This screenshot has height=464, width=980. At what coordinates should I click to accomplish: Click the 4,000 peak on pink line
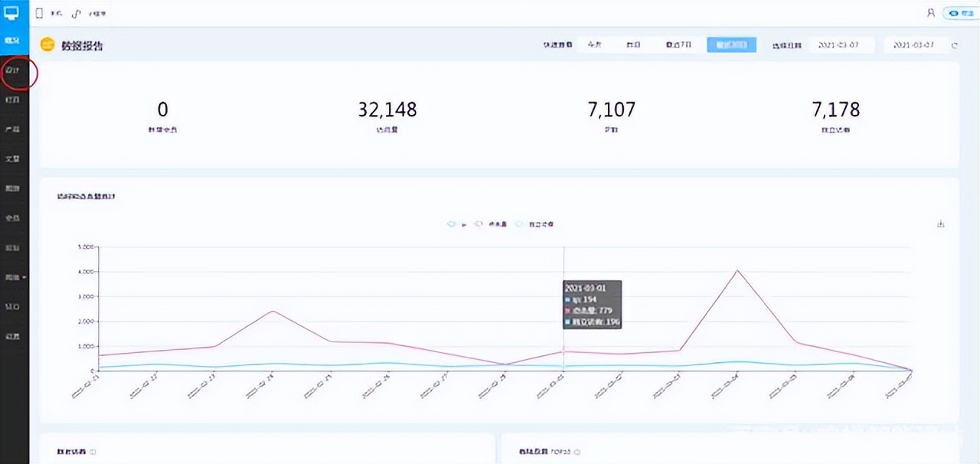pyautogui.click(x=737, y=270)
